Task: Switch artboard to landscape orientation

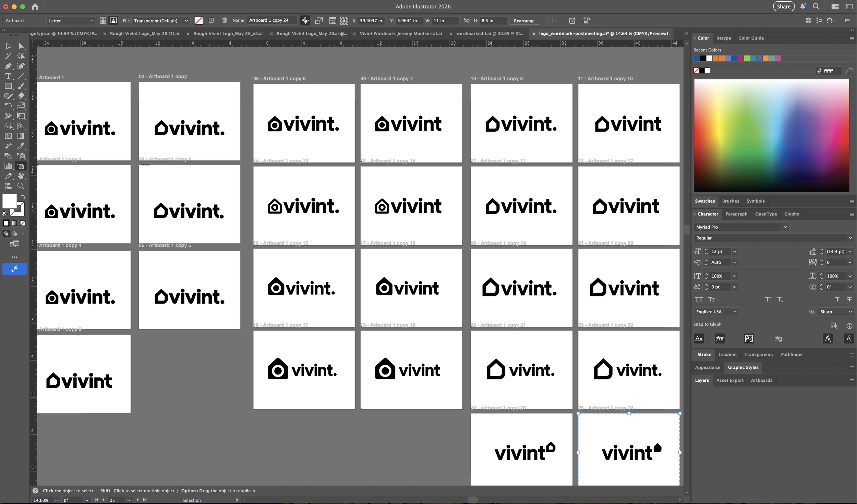Action: [x=113, y=21]
